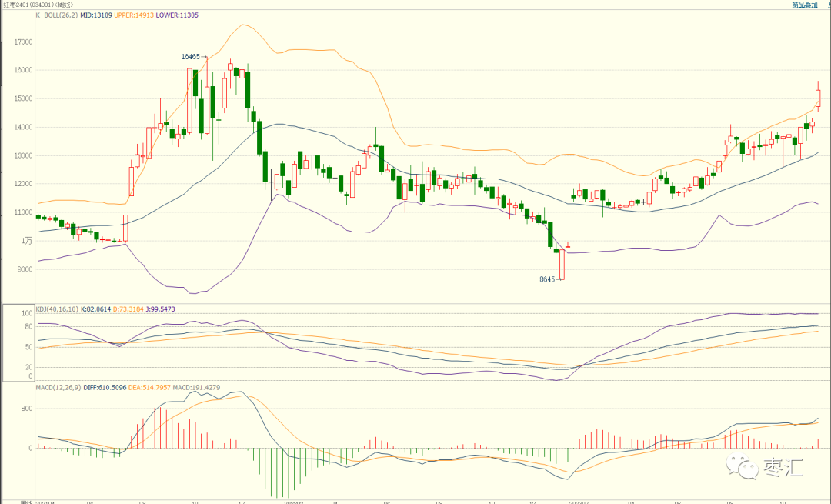Viewport: 831px width, 504px height.
Task: Click the K label before BOLL
Action: (38, 15)
